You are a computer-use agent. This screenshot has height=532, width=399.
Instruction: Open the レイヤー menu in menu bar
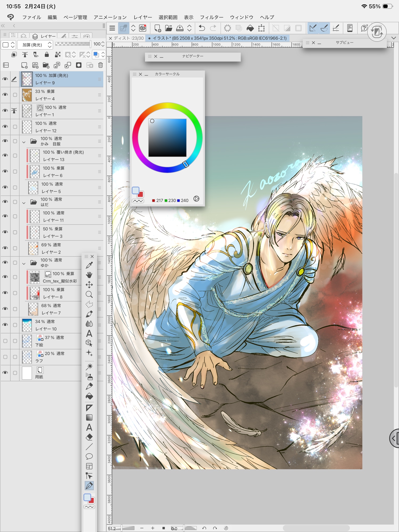tap(143, 17)
